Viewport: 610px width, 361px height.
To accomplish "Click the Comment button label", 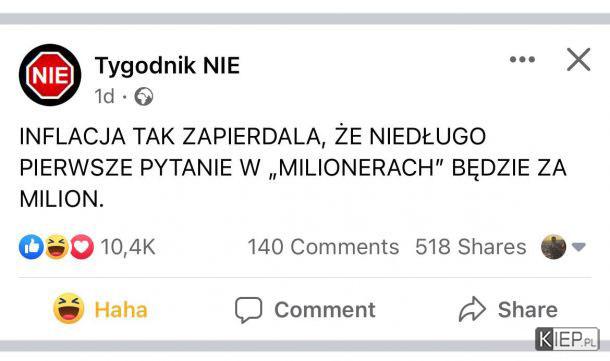I will pos(325,310).
